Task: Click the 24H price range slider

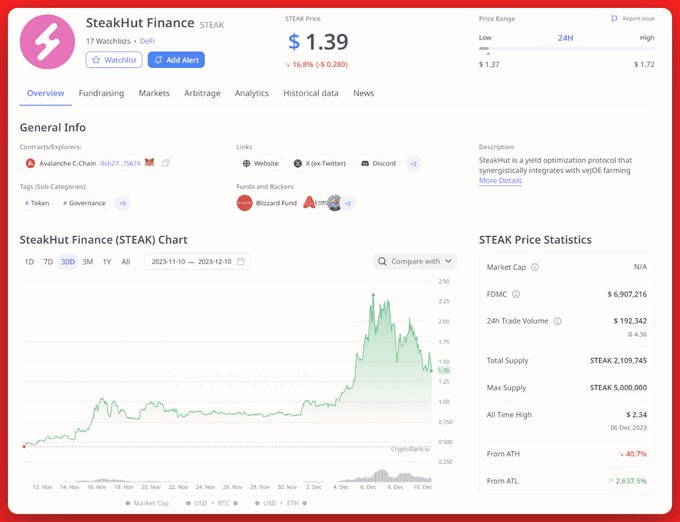Action: point(566,49)
